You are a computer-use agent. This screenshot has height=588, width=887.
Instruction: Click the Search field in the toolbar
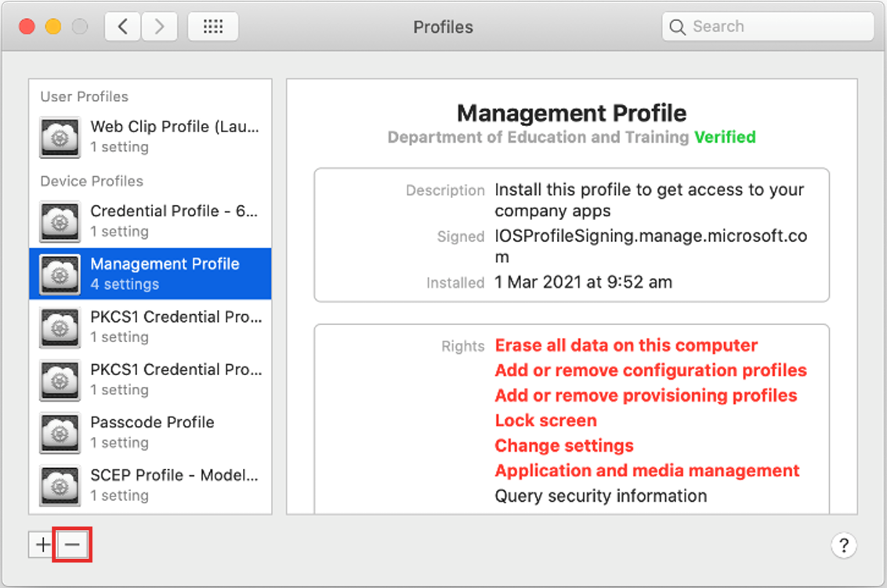[768, 27]
